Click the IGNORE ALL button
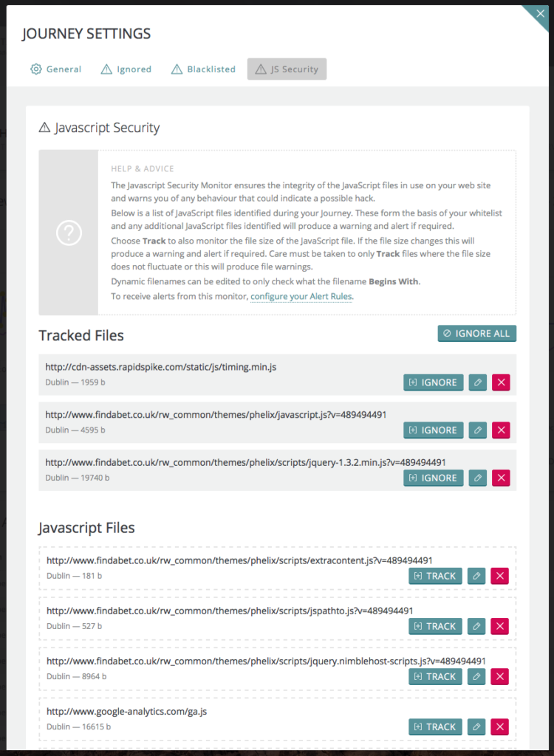Image resolution: width=554 pixels, height=756 pixels. (476, 333)
